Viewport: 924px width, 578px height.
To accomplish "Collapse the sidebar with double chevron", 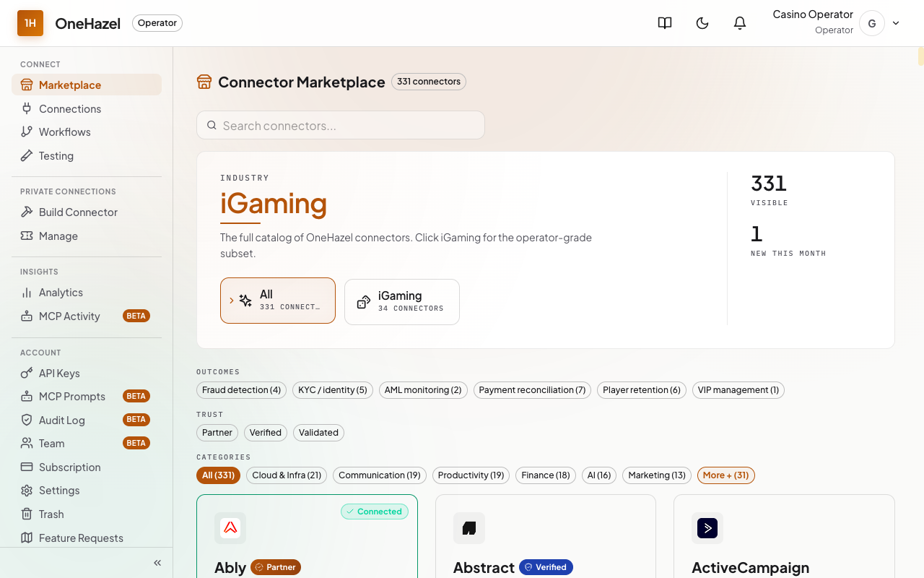I will [157, 563].
